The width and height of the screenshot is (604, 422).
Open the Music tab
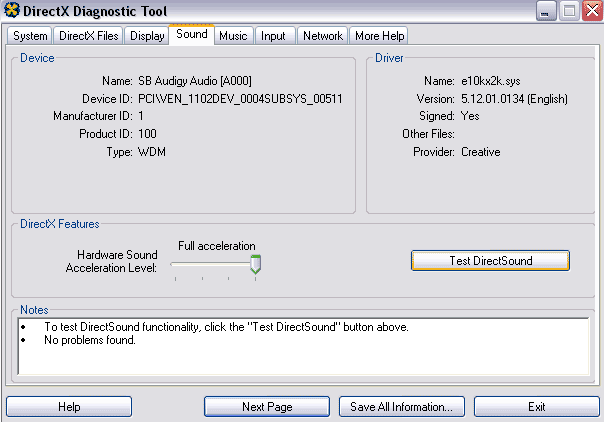tap(233, 36)
